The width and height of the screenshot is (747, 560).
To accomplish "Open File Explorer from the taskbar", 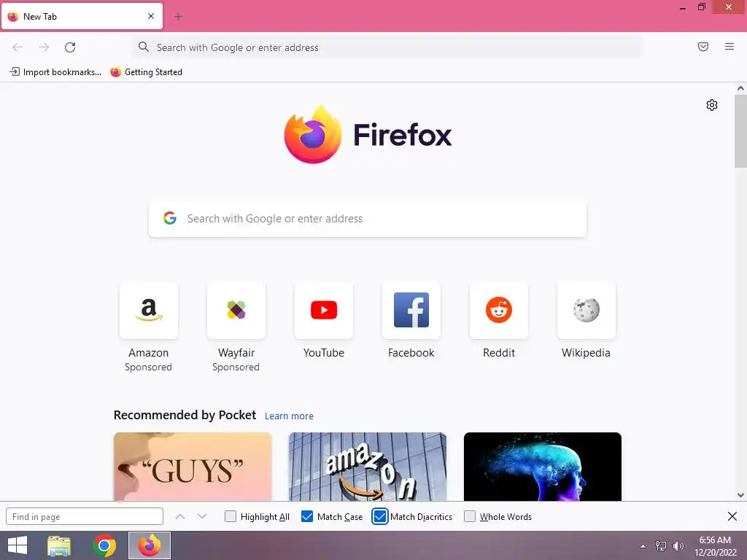I will pos(59,545).
